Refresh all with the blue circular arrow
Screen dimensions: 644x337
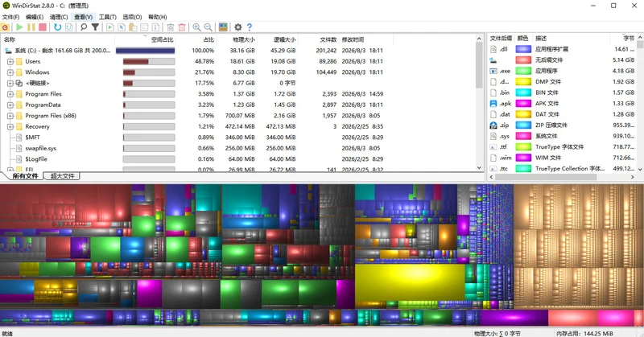(x=57, y=27)
